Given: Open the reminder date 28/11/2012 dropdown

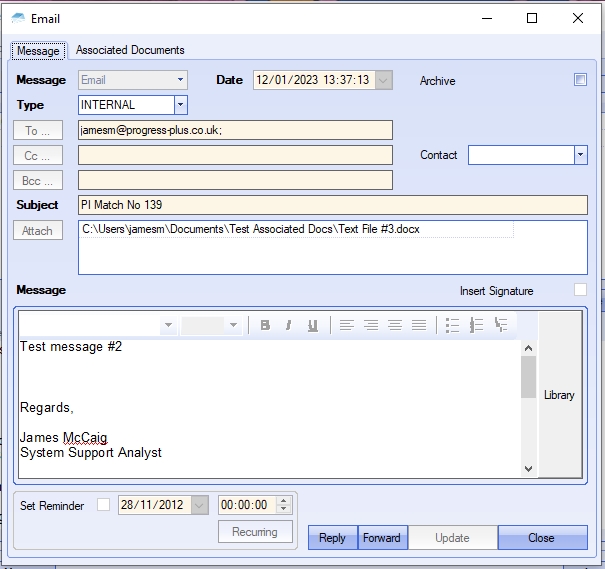Looking at the screenshot, I should tap(199, 505).
